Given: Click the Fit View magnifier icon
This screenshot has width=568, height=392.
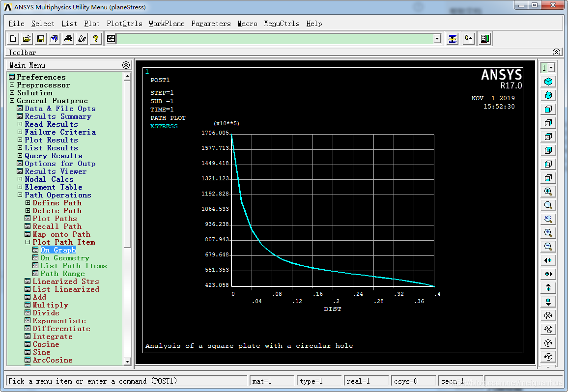Looking at the screenshot, I should tap(548, 192).
